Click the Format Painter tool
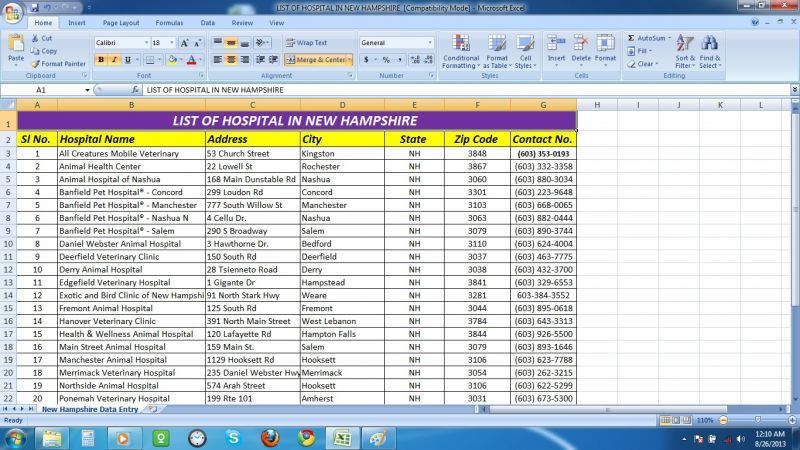 pyautogui.click(x=58, y=63)
